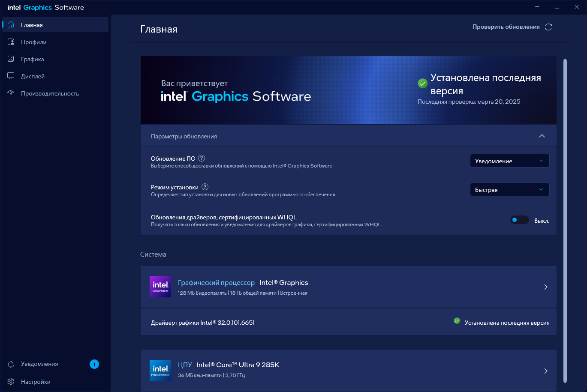
Task: Close the Intel Graphics Software window
Action: coord(577,7)
